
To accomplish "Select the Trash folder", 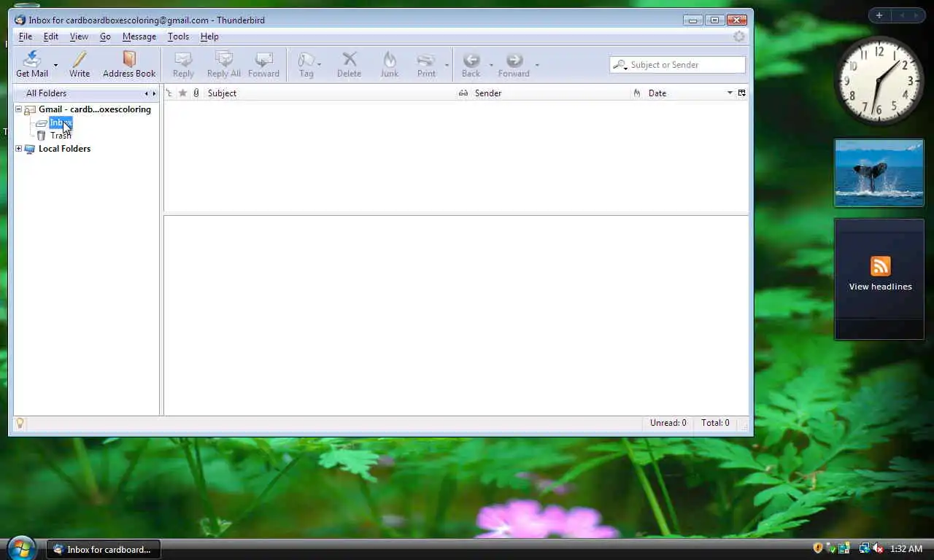I will (x=60, y=136).
